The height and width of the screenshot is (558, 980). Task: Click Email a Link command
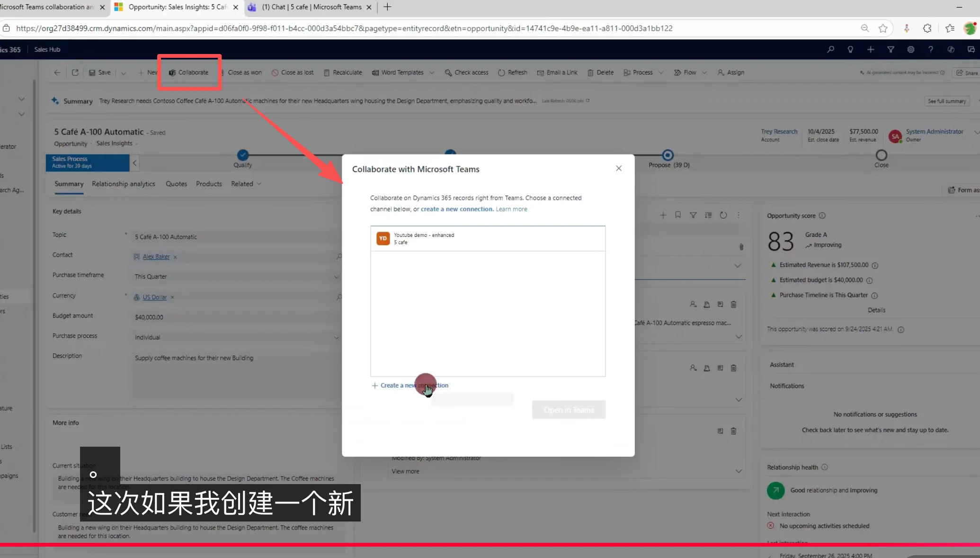pos(557,72)
